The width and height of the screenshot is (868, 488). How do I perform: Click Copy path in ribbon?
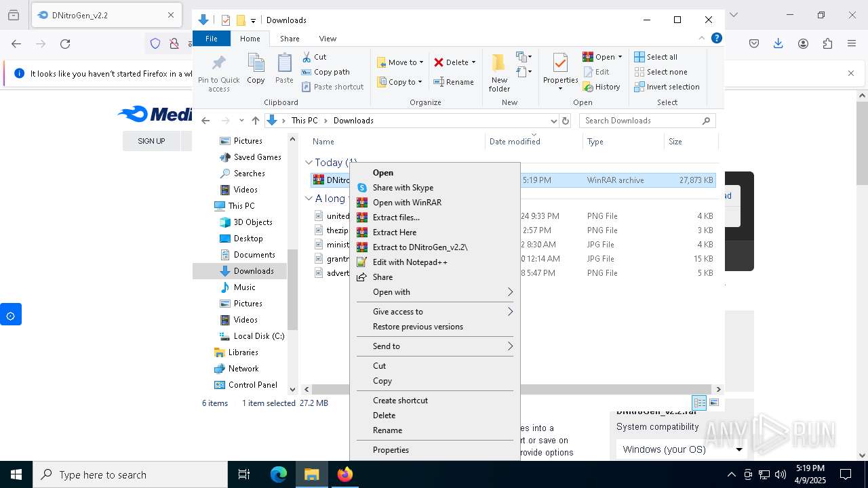tap(325, 72)
